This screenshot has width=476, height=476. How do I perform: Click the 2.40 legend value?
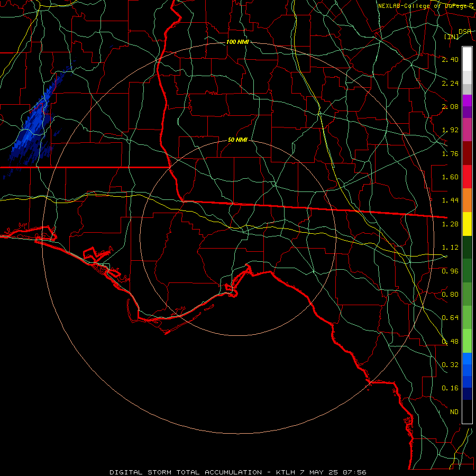[x=450, y=59]
